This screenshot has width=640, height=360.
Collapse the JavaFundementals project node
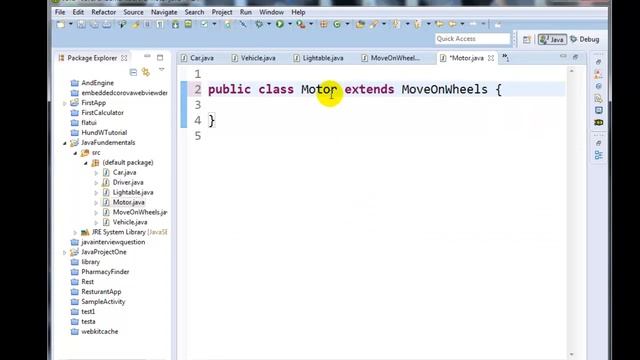[64, 143]
